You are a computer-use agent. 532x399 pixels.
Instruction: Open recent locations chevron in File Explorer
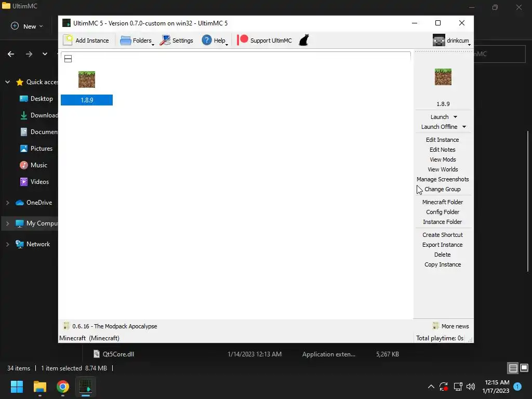(45, 54)
